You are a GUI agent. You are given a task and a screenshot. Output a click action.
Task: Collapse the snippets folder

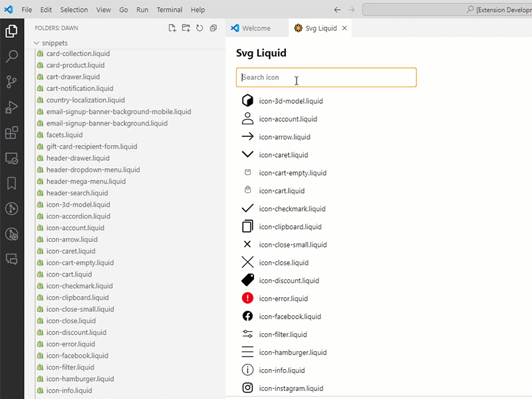pos(37,43)
